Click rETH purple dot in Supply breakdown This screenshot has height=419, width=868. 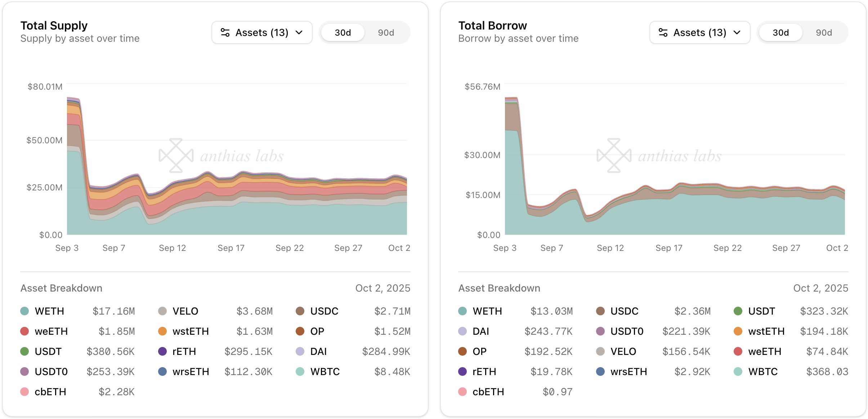tap(162, 351)
